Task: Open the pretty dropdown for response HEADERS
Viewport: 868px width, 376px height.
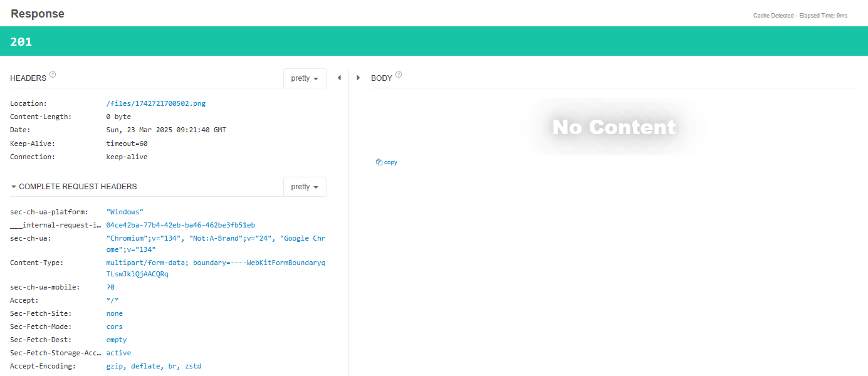Action: tap(305, 78)
